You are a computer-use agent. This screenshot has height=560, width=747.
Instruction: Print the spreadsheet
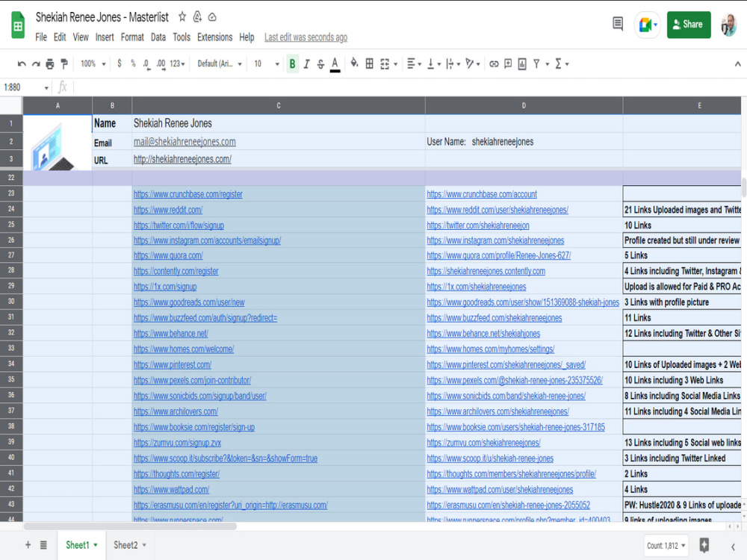tap(50, 63)
